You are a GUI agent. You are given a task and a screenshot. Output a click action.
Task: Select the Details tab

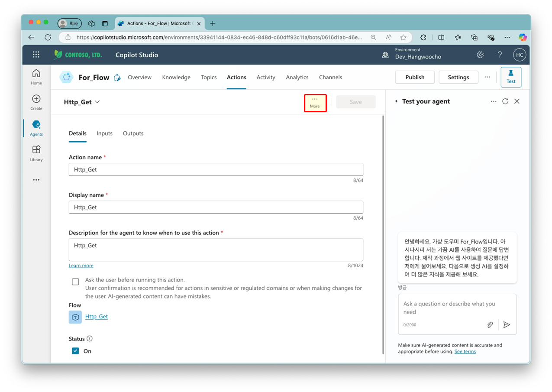pos(77,133)
